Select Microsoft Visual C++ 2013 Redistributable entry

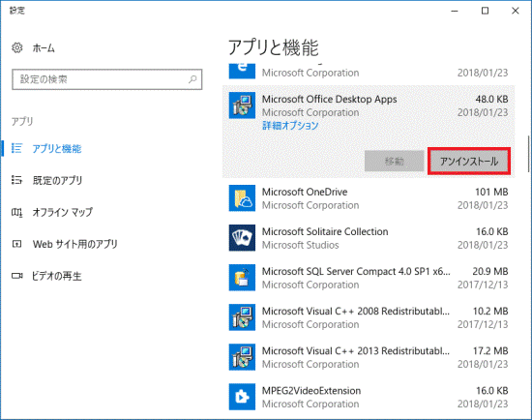coord(356,350)
